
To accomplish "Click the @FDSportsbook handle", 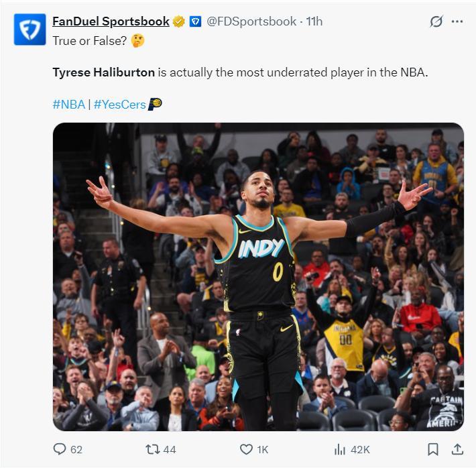I will click(x=251, y=21).
